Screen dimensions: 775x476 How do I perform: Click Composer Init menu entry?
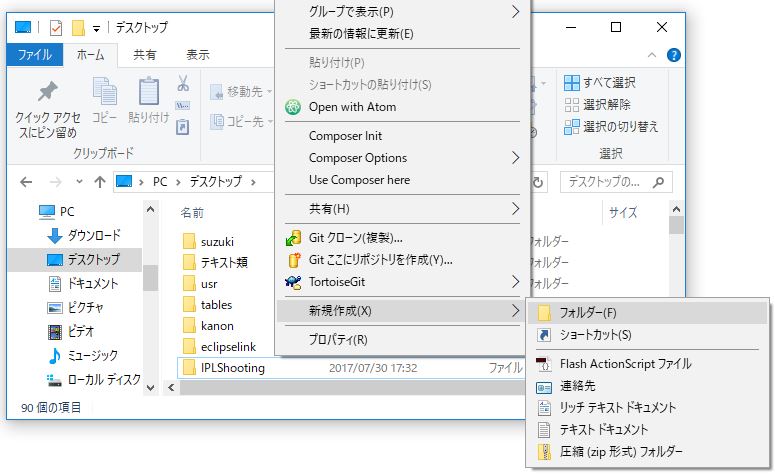coord(403,135)
